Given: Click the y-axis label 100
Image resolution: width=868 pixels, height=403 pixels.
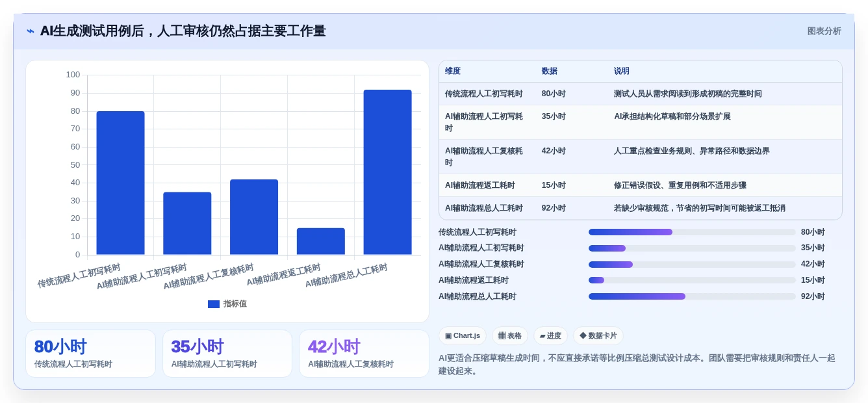Looking at the screenshot, I should [x=73, y=75].
